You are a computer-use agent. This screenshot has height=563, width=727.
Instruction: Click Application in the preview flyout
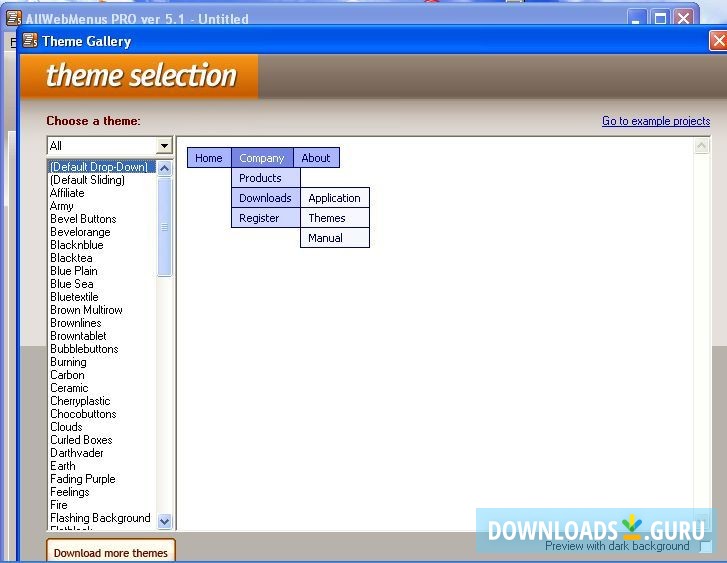335,198
